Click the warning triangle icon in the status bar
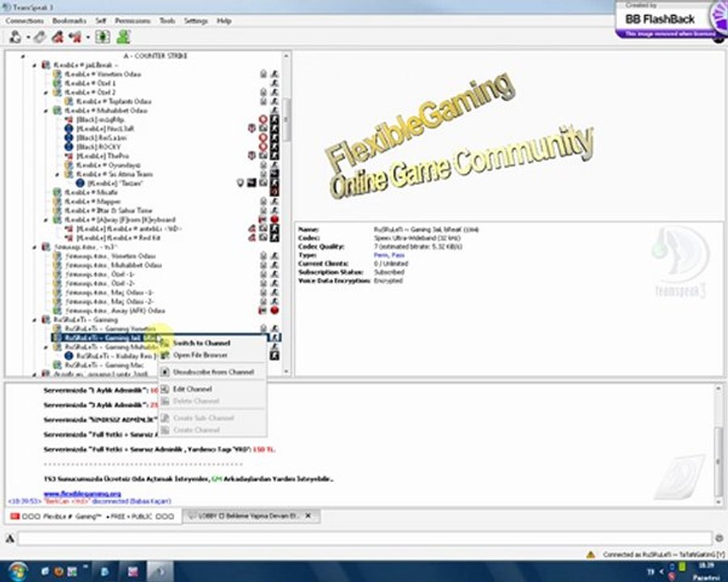 click(x=590, y=555)
